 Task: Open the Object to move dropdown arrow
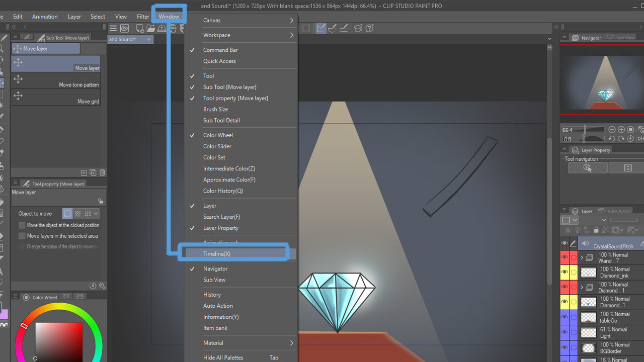point(96,214)
